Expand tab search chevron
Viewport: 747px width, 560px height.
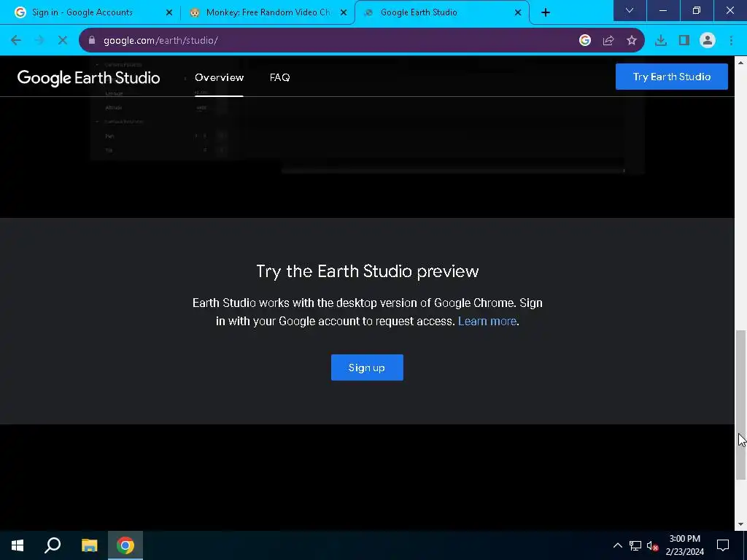[630, 10]
